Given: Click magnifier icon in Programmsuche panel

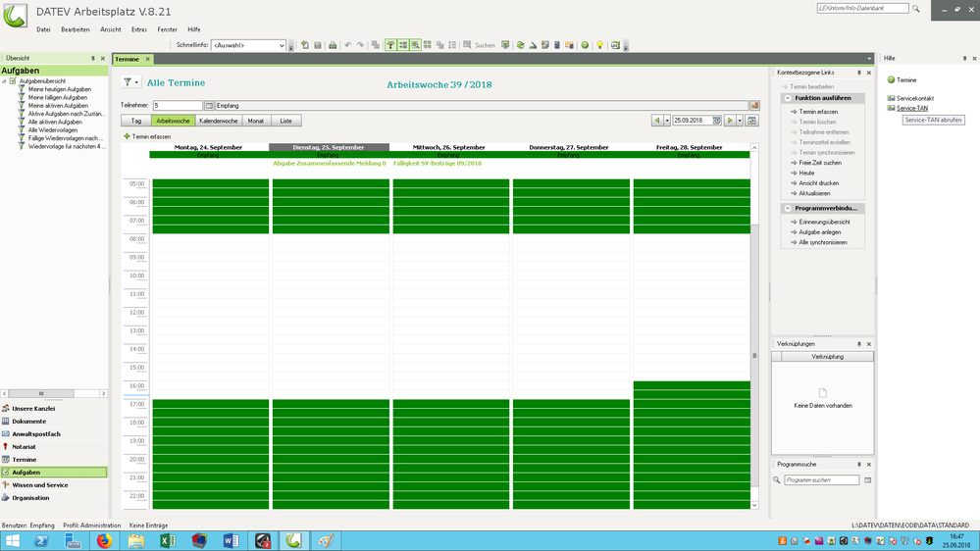Looking at the screenshot, I should click(x=777, y=479).
